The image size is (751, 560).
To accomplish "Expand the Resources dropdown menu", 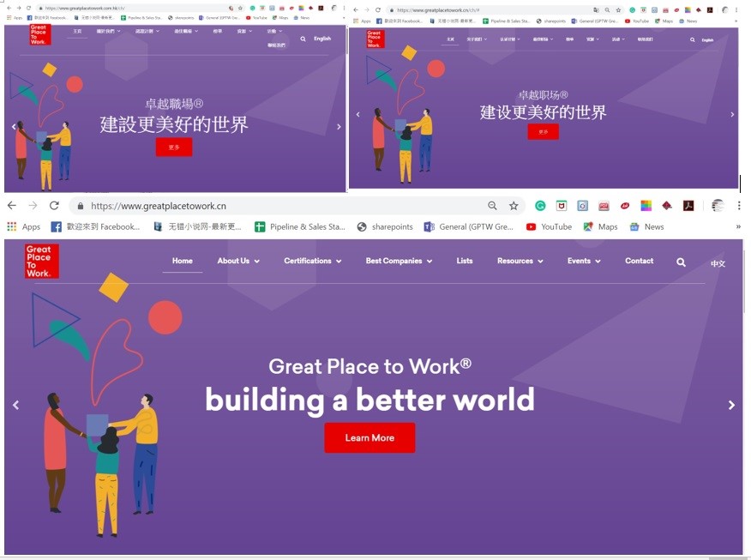I will click(520, 261).
